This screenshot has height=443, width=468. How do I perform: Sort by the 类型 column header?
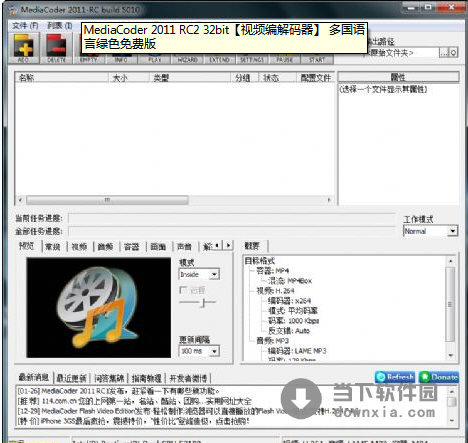click(x=190, y=78)
